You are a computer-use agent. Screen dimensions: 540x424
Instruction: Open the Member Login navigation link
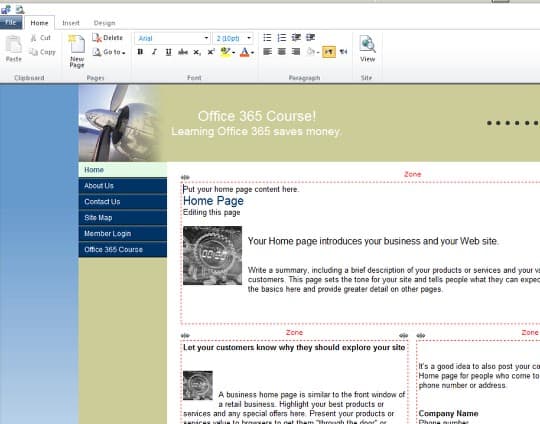click(123, 234)
